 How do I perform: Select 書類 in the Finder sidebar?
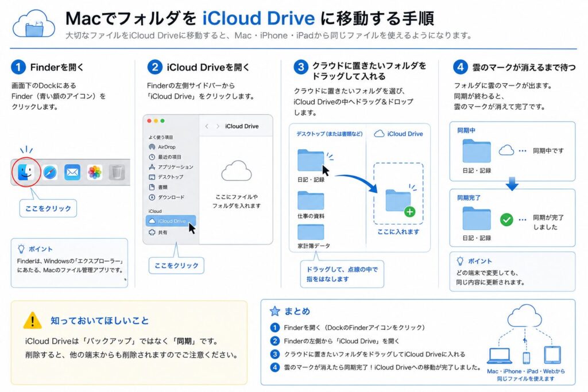click(x=158, y=187)
